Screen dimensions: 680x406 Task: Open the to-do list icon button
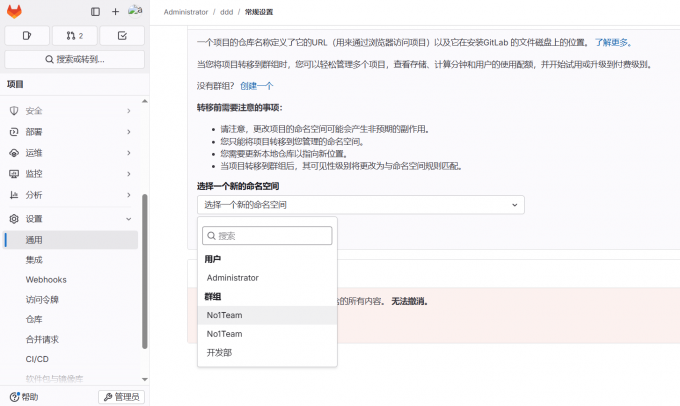point(122,36)
